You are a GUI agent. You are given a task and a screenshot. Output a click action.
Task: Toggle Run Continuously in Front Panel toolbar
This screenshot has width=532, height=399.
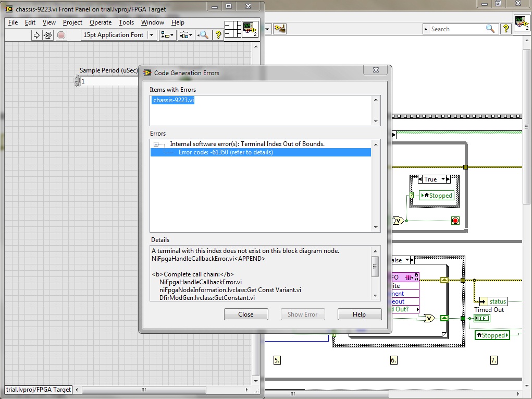48,35
